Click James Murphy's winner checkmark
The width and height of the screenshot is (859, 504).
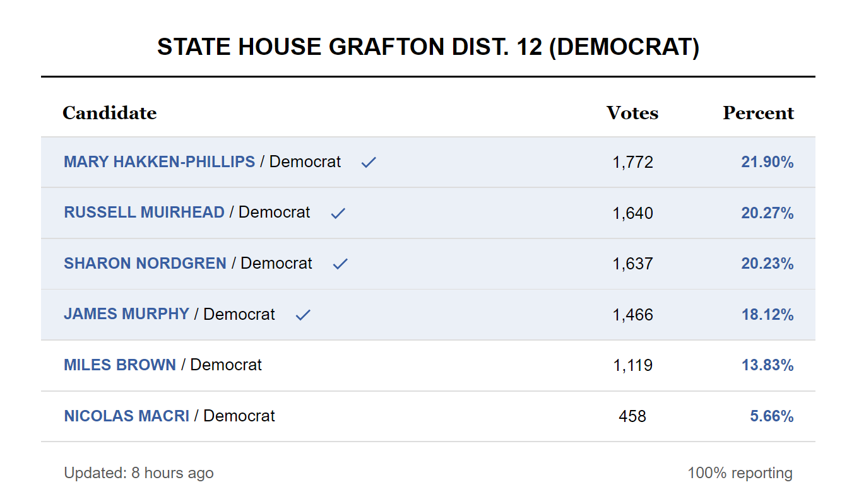(303, 315)
